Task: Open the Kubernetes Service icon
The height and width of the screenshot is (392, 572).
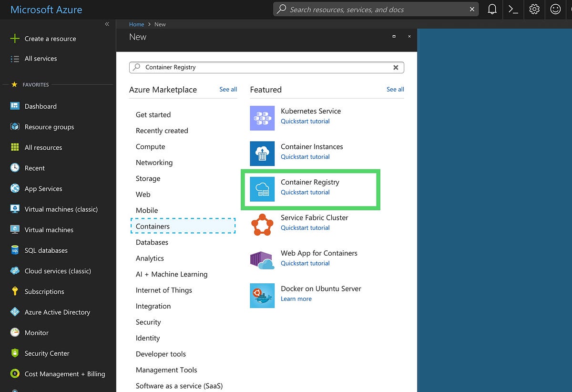Action: (x=262, y=118)
